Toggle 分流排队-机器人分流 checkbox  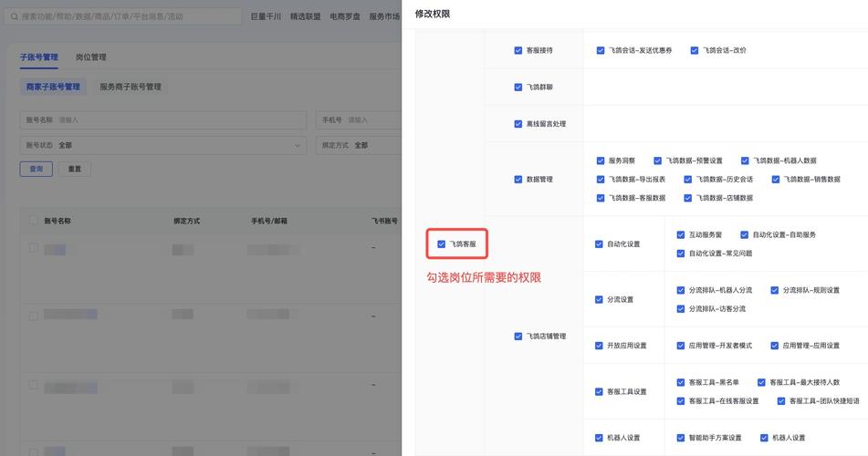(681, 290)
